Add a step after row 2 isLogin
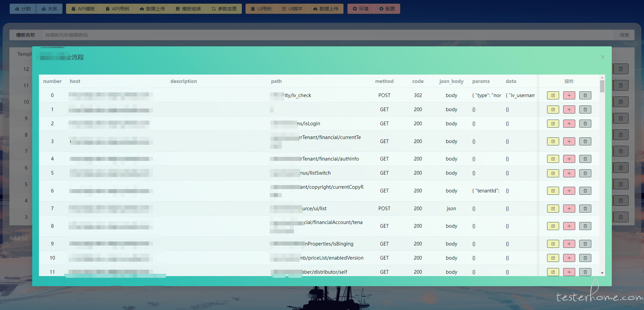The height and width of the screenshot is (310, 644). (x=569, y=124)
